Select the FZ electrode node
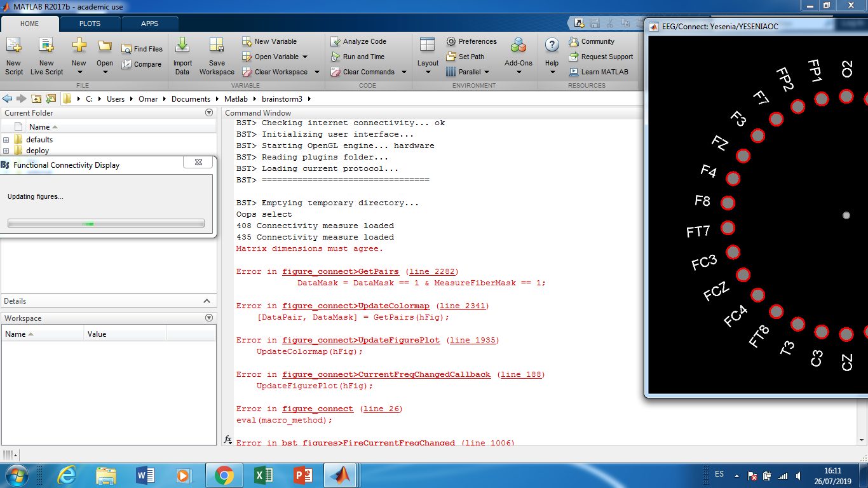The height and width of the screenshot is (488, 868). [x=743, y=155]
